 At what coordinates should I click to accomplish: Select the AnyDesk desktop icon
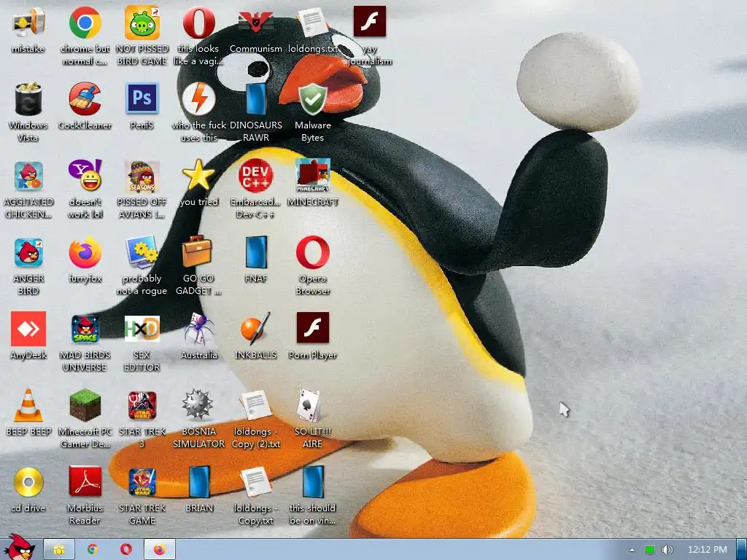point(28,329)
